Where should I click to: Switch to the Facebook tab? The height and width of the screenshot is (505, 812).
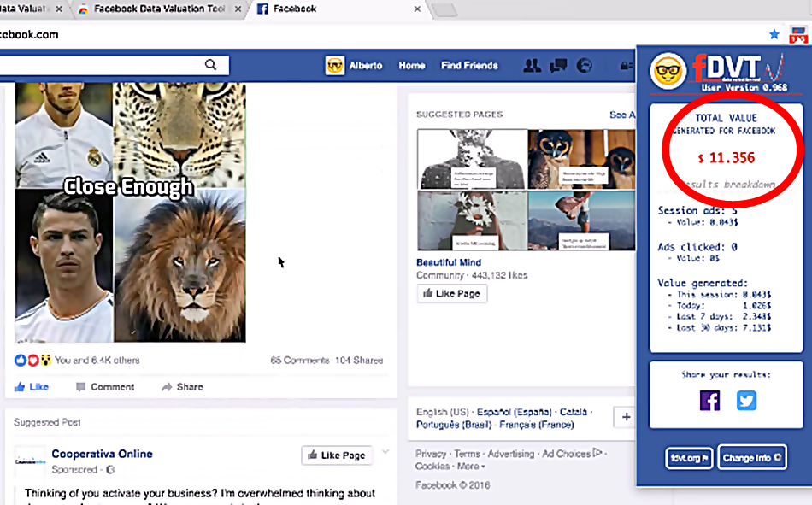tap(339, 9)
